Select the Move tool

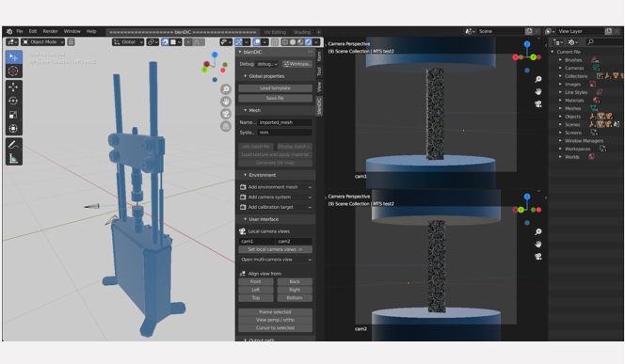[x=13, y=87]
